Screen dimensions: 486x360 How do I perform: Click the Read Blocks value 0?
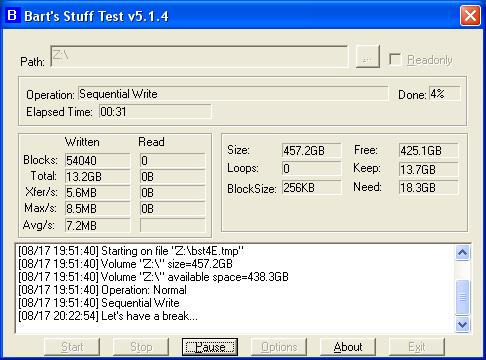coord(172,160)
